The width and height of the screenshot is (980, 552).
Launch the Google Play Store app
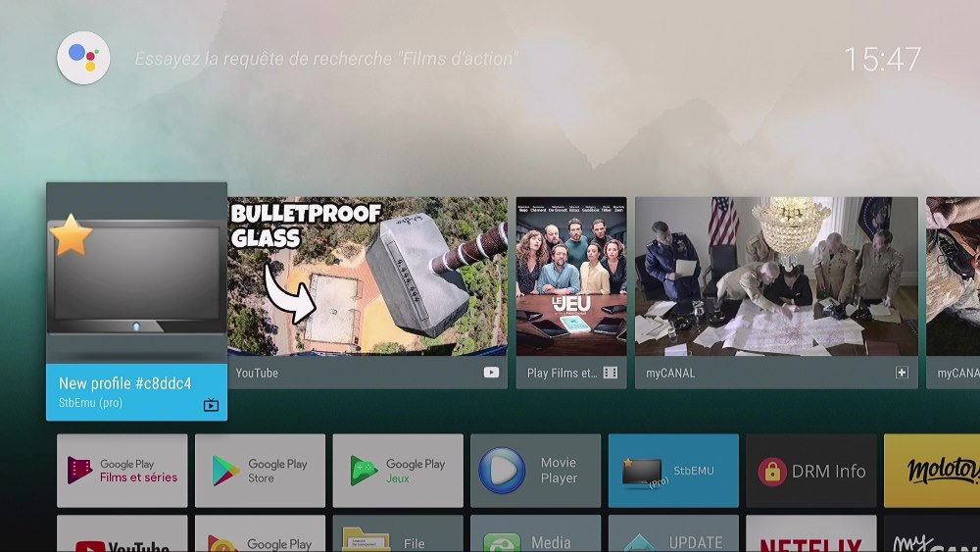260,471
